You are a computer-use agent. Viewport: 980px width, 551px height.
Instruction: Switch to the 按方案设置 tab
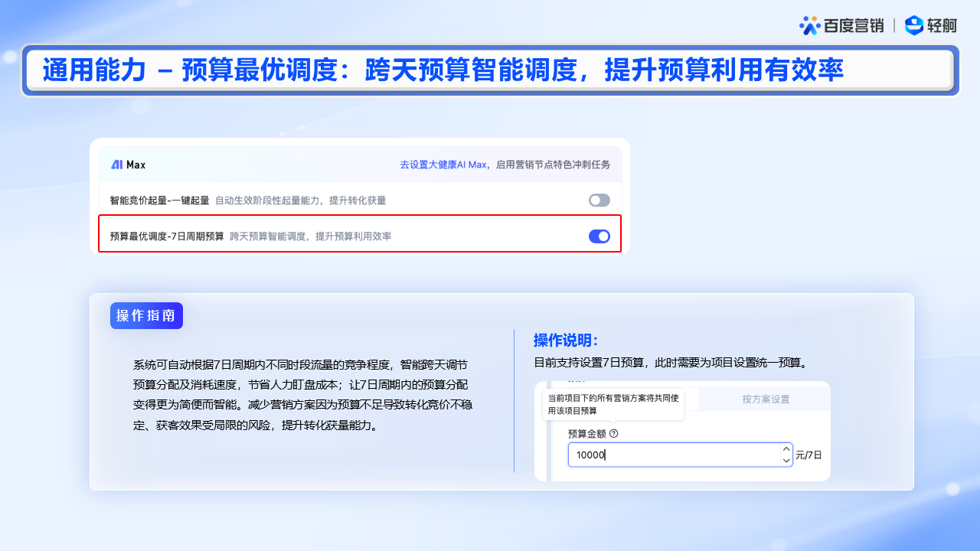(766, 399)
